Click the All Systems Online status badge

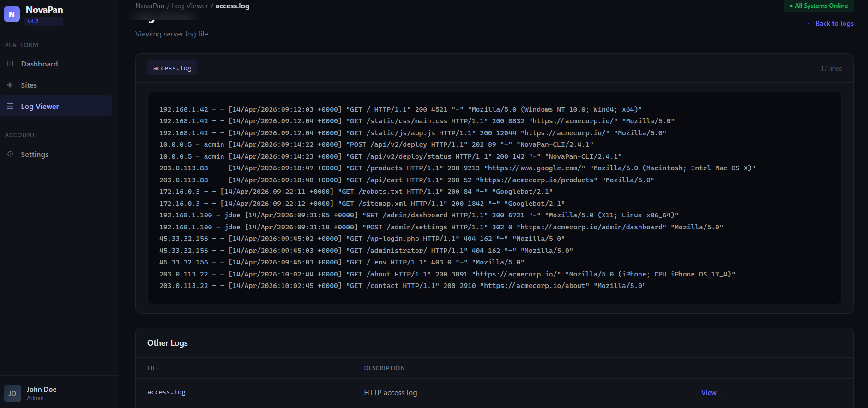[x=818, y=6]
